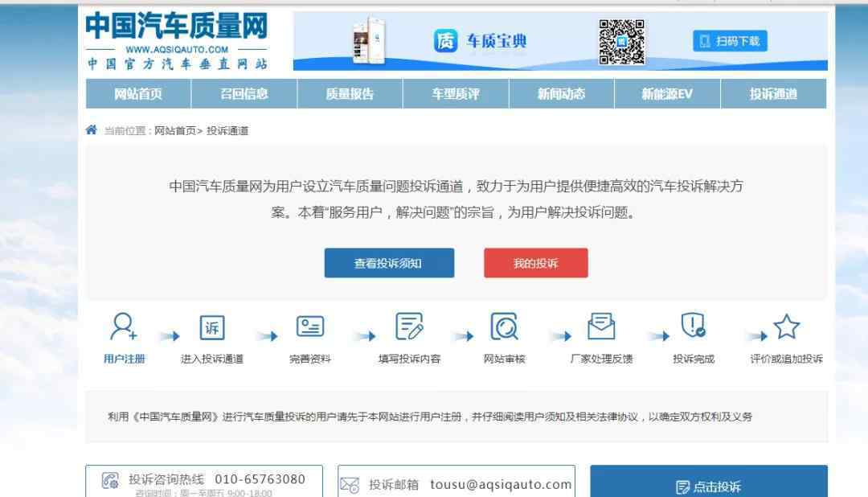Click the 扫码下载 button
The width and height of the screenshot is (868, 497).
tap(730, 41)
